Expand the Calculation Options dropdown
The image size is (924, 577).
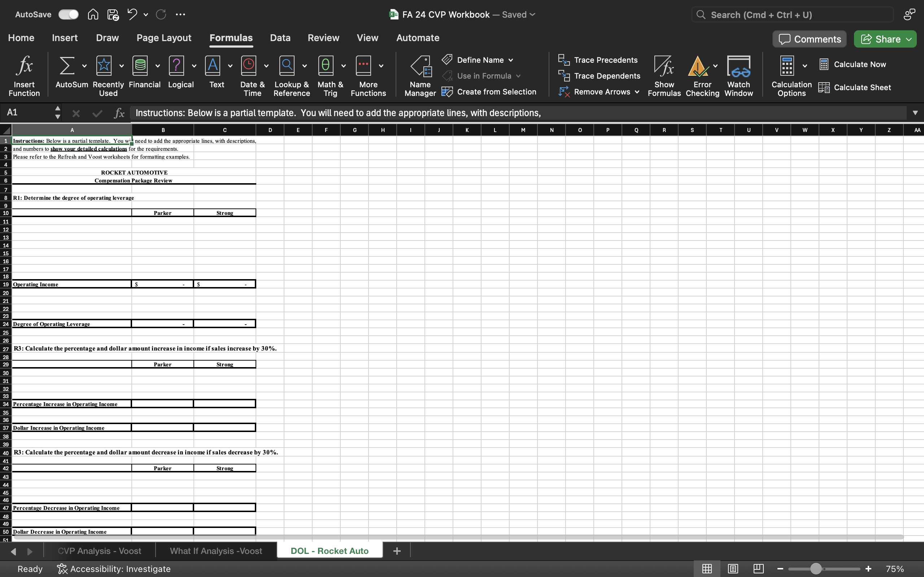805,65
